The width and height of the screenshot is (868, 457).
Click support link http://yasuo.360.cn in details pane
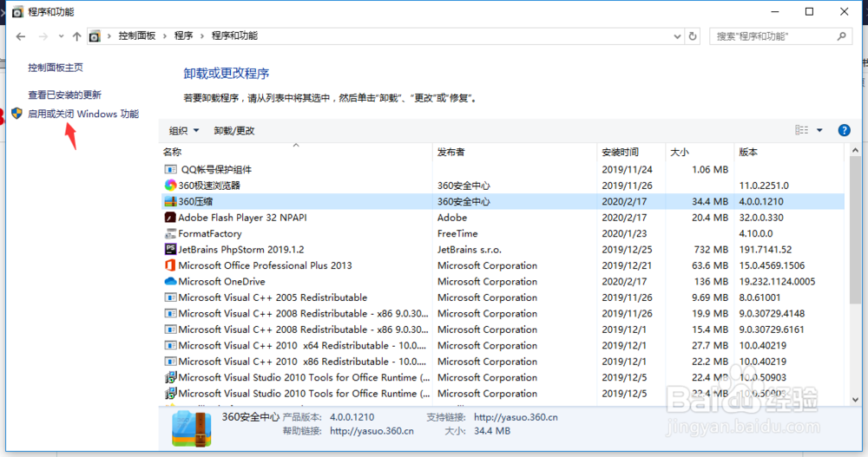coord(516,417)
